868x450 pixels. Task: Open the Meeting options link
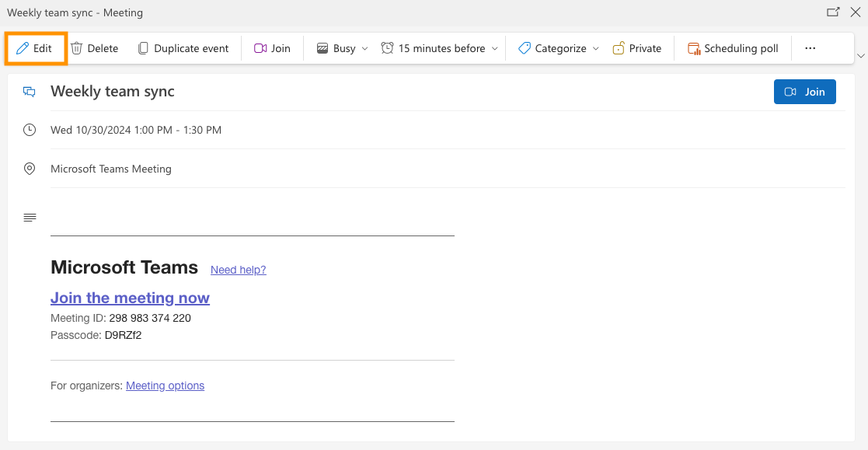pyautogui.click(x=165, y=385)
